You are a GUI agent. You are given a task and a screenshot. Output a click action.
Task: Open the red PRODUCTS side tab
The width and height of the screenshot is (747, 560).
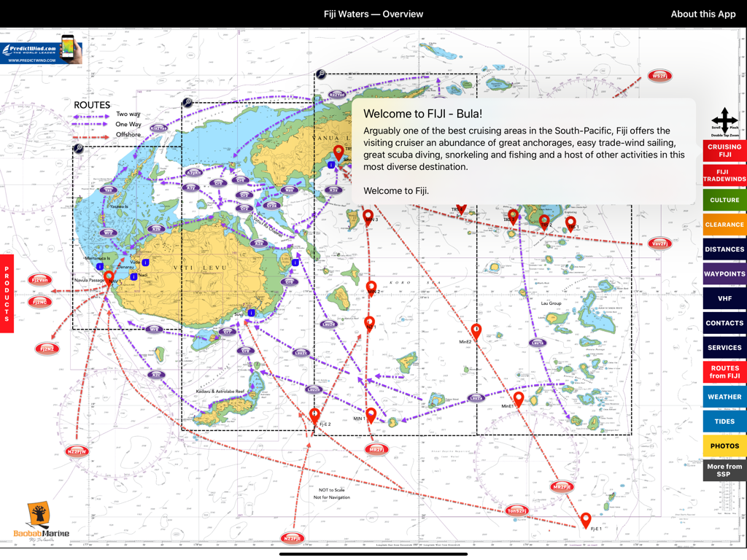(x=7, y=292)
